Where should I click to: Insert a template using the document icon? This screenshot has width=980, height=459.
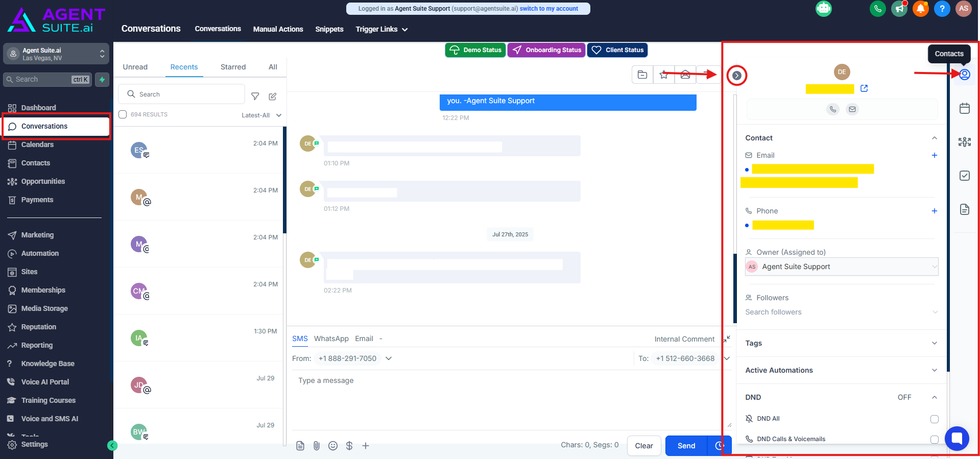(x=300, y=446)
